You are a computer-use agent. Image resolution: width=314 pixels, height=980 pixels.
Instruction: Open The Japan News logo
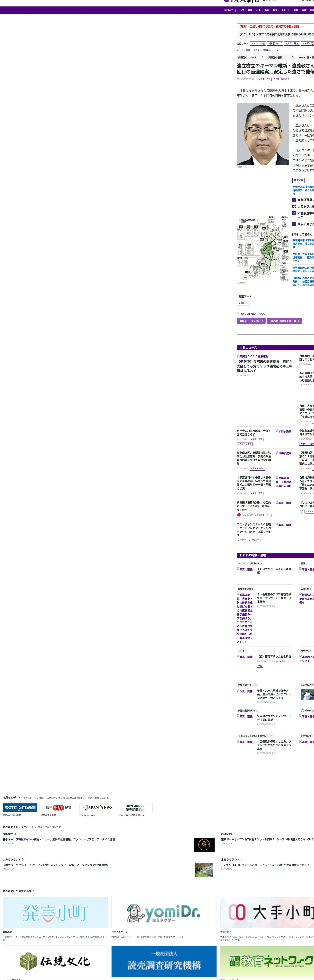pyautogui.click(x=97, y=808)
